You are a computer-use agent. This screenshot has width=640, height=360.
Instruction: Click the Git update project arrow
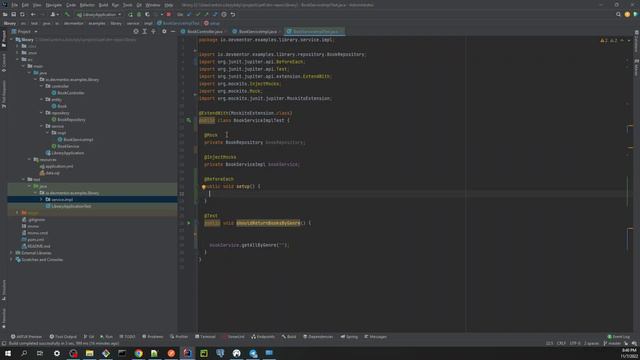(x=189, y=14)
